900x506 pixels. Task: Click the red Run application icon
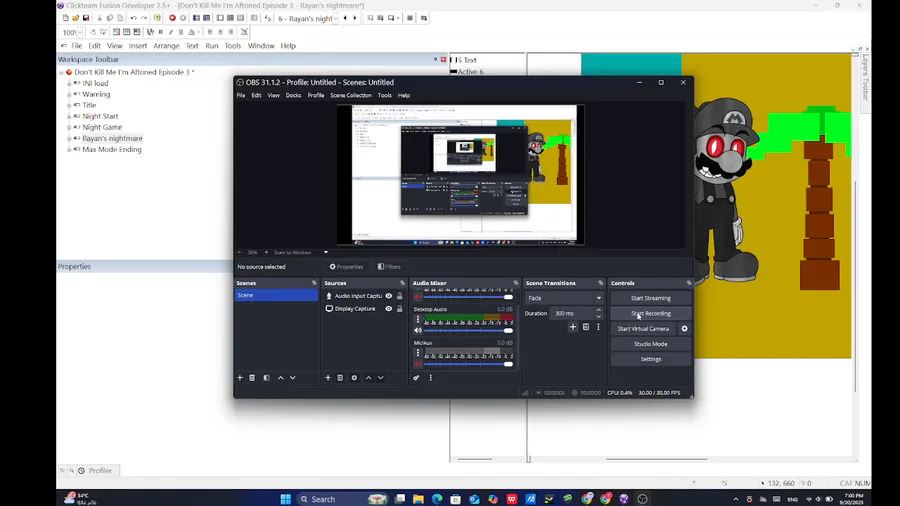point(172,18)
